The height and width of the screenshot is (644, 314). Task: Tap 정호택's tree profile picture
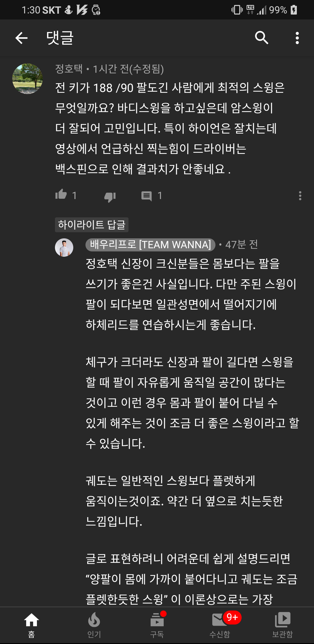pyautogui.click(x=27, y=79)
